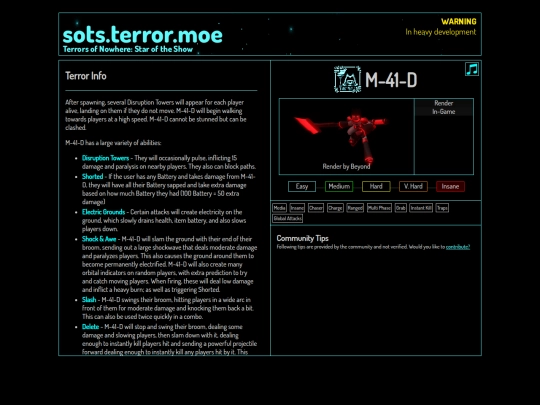540x405 pixels.
Task: Choose the Hard difficulty button
Action: click(376, 186)
